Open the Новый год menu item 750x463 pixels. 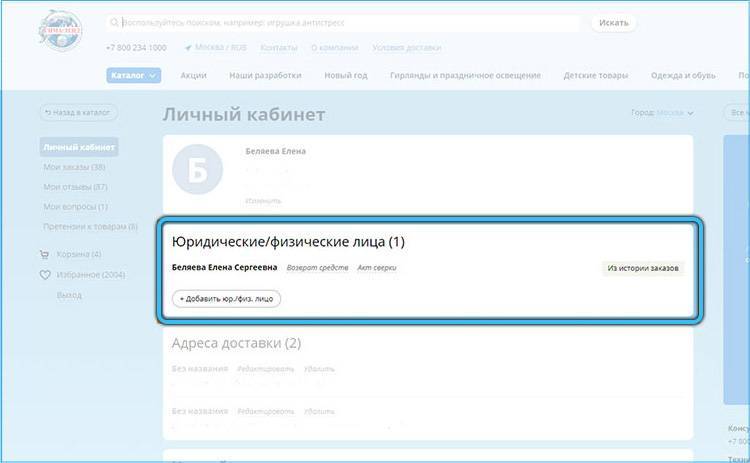point(346,75)
